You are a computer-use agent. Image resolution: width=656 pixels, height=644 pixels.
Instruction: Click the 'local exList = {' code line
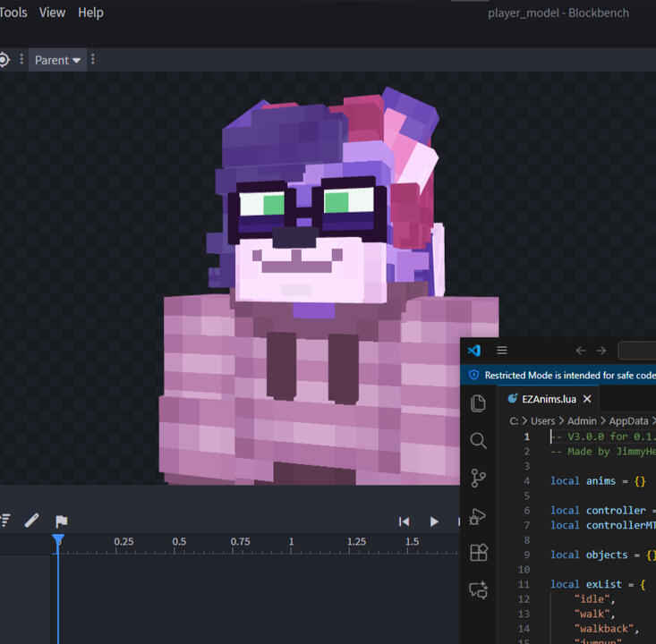pos(598,585)
